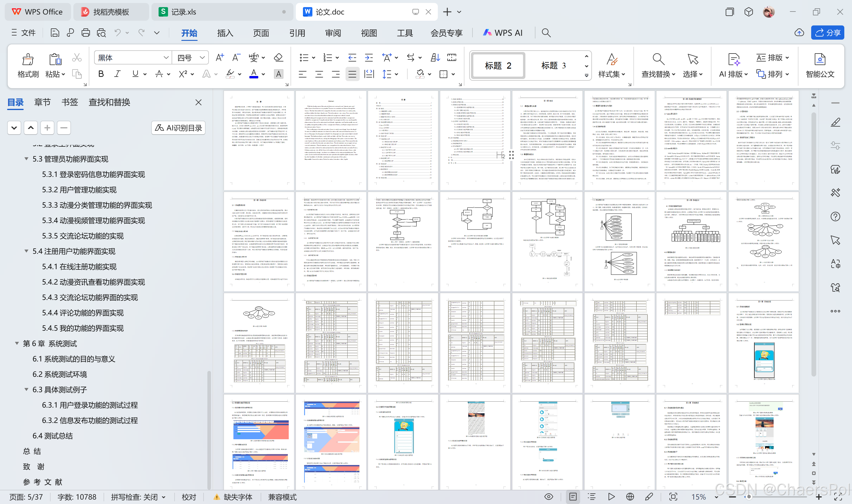
Task: Click the Cut scissors icon
Action: (x=77, y=57)
